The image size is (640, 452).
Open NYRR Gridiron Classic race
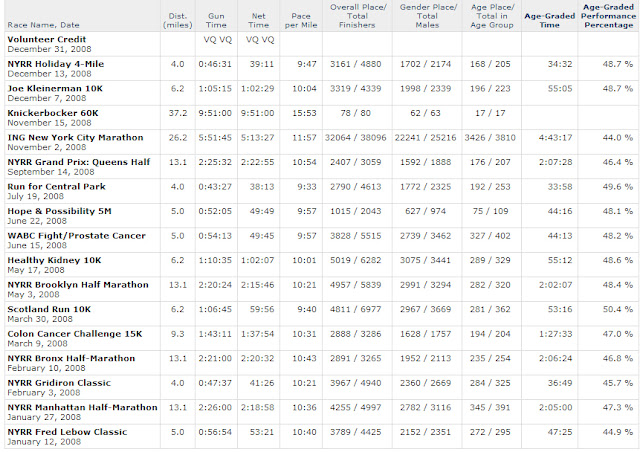[59, 383]
